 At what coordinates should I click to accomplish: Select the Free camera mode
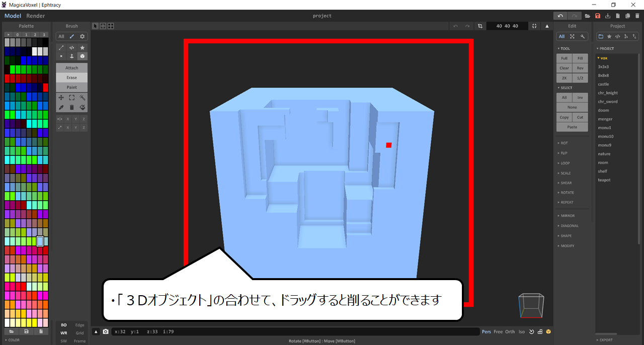498,331
